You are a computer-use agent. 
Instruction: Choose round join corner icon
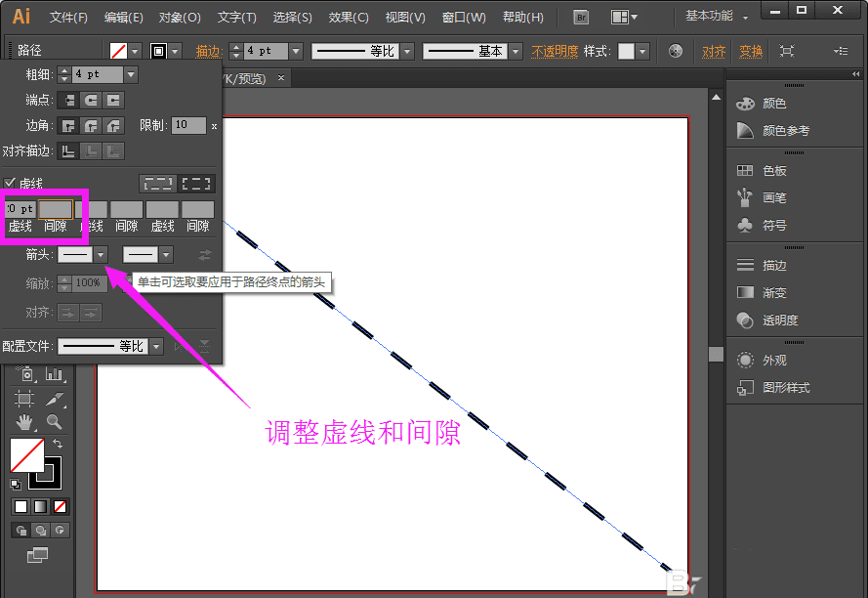pos(91,126)
